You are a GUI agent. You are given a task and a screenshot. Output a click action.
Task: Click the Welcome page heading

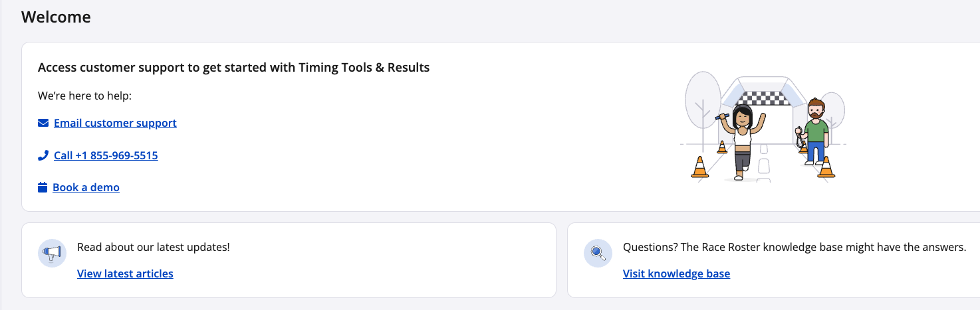56,17
